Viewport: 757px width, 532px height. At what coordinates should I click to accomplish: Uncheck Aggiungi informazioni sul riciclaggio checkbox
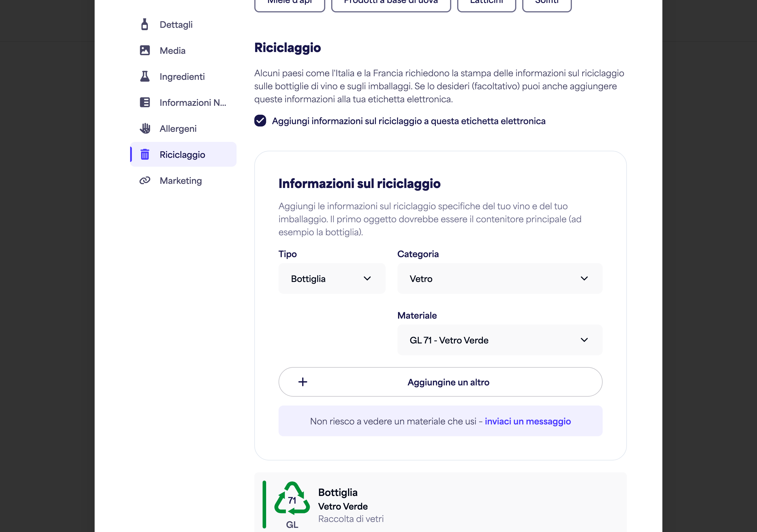tap(260, 121)
